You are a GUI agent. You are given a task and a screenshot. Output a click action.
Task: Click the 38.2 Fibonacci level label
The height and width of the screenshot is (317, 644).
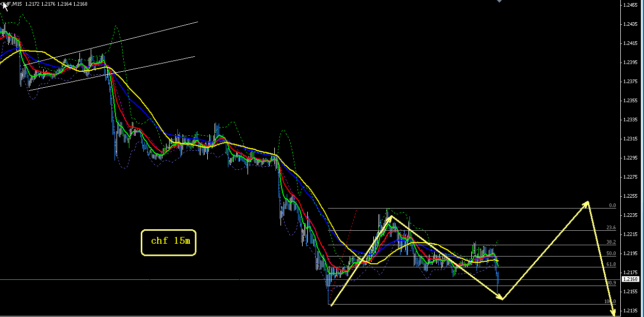tap(611, 242)
